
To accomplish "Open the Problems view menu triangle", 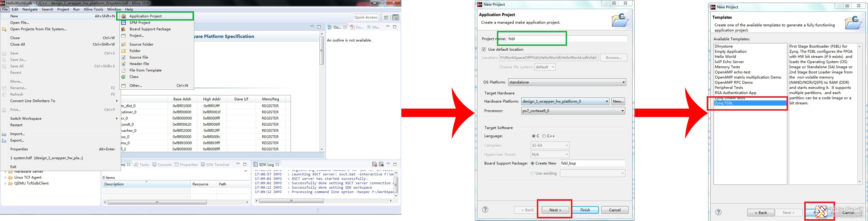I will coord(246,171).
